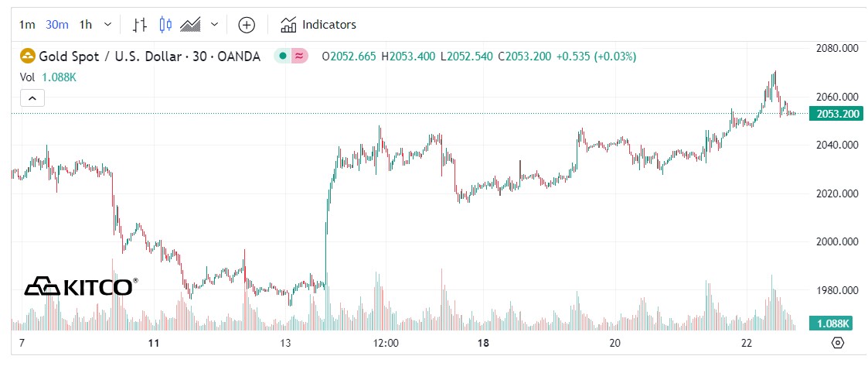Select the area chart style icon
Image resolution: width=868 pixels, height=373 pixels.
tap(190, 25)
